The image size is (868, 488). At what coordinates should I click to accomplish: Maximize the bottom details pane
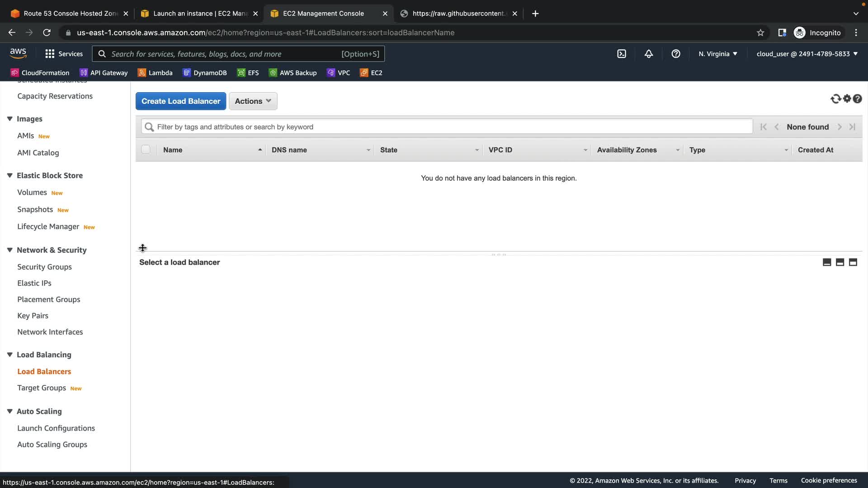pyautogui.click(x=853, y=263)
